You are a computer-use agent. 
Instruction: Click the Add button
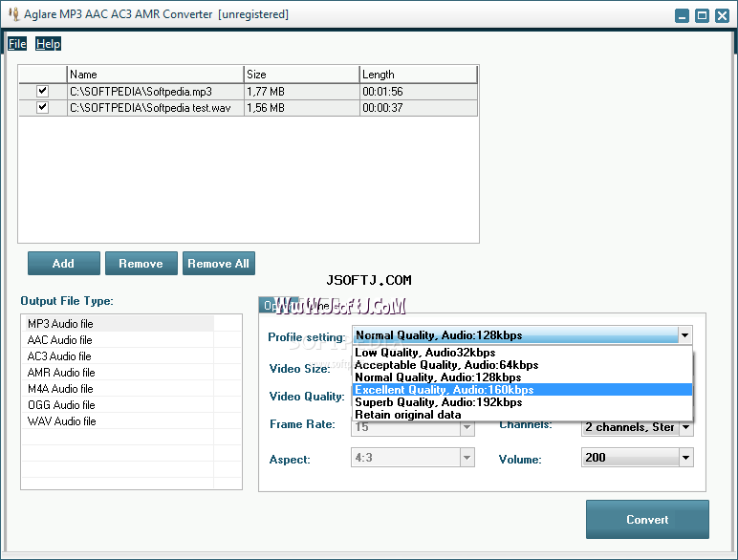point(63,263)
